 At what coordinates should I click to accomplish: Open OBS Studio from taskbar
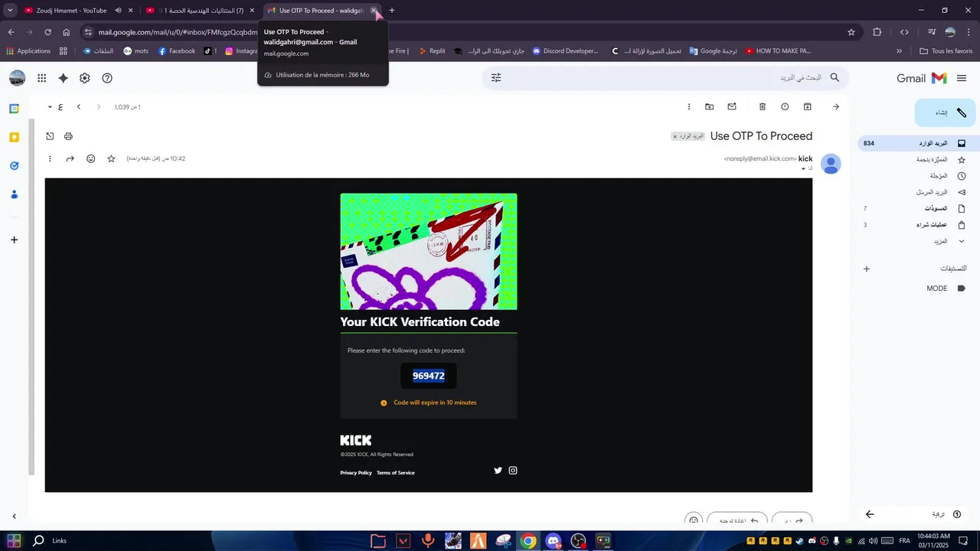point(578,541)
